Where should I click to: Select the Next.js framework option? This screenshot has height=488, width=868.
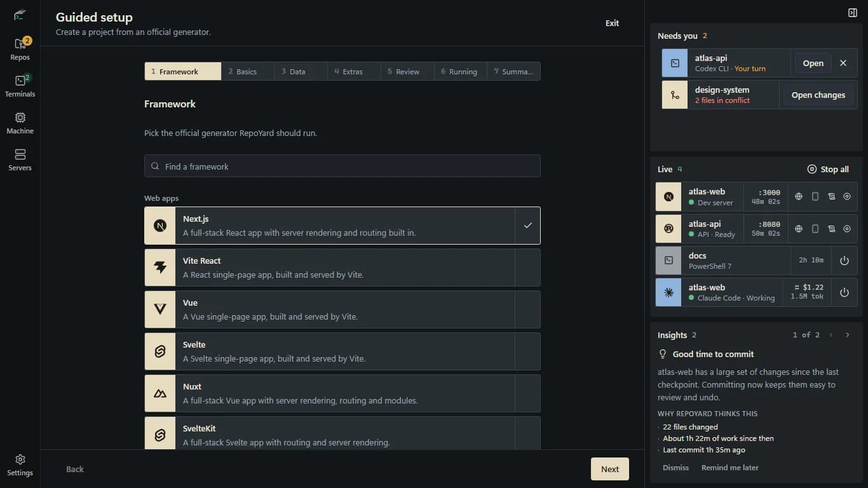coord(342,226)
